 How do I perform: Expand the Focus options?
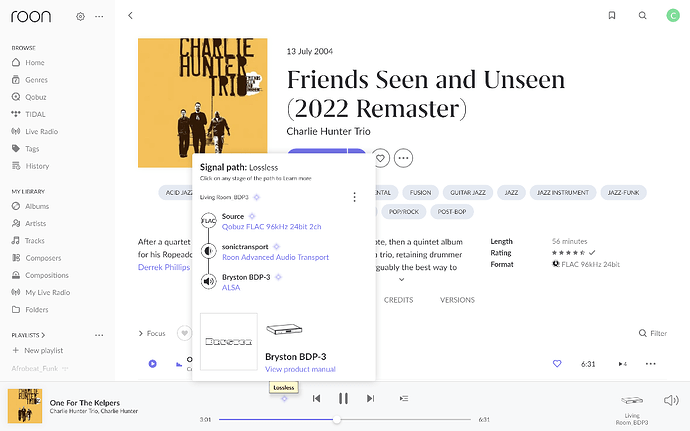click(152, 333)
